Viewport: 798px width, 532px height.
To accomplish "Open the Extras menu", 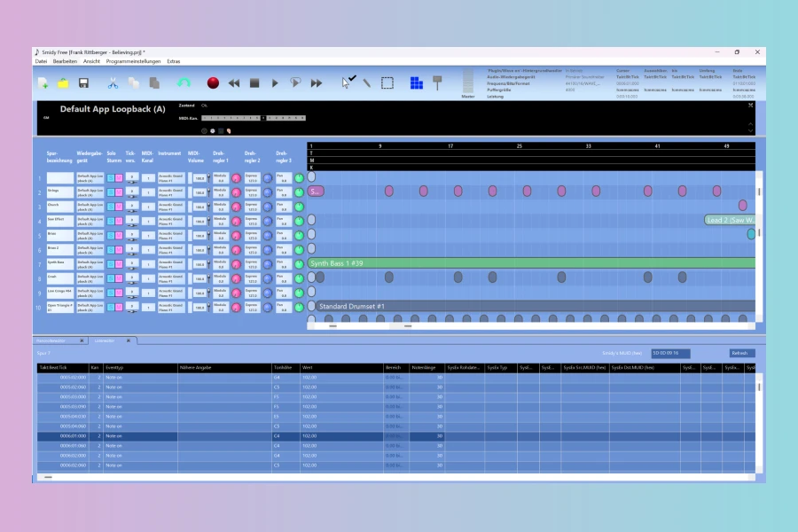I will tap(174, 61).
